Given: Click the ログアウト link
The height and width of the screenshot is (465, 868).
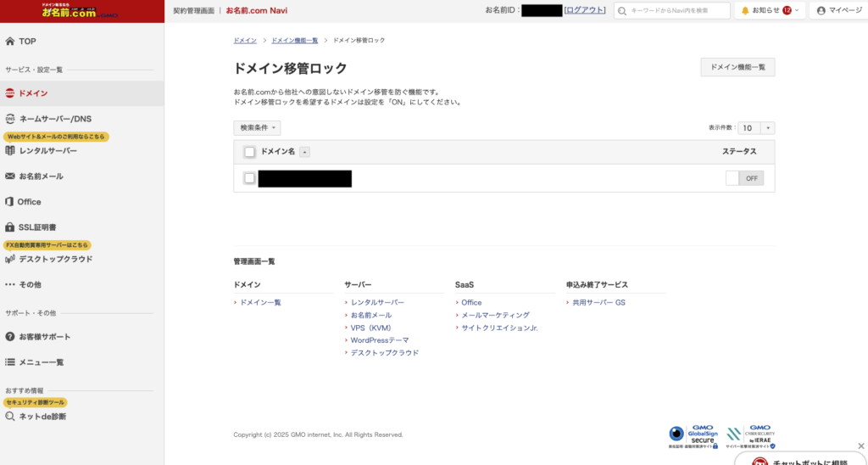Looking at the screenshot, I should [585, 10].
